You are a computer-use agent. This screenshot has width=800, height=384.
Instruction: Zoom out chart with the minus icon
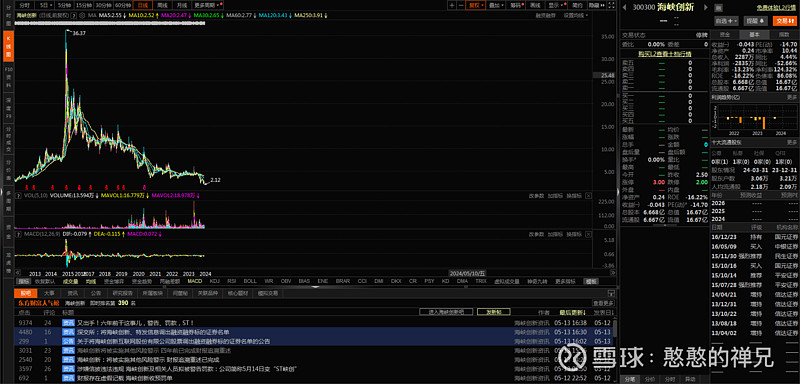point(461,5)
